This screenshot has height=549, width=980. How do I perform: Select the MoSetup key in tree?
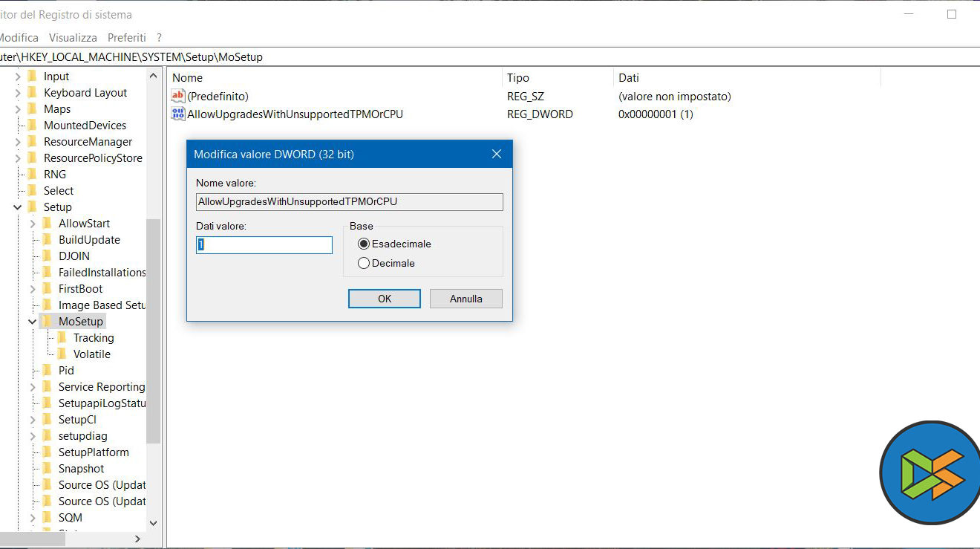[81, 321]
